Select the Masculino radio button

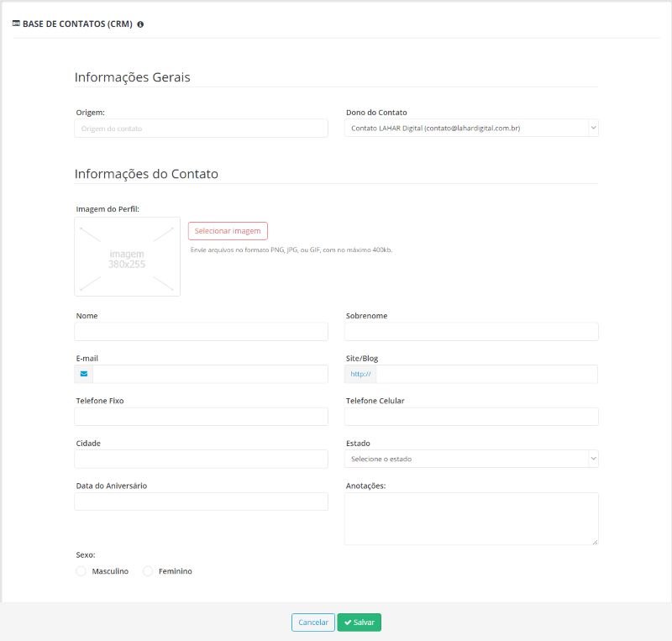[x=81, y=571]
